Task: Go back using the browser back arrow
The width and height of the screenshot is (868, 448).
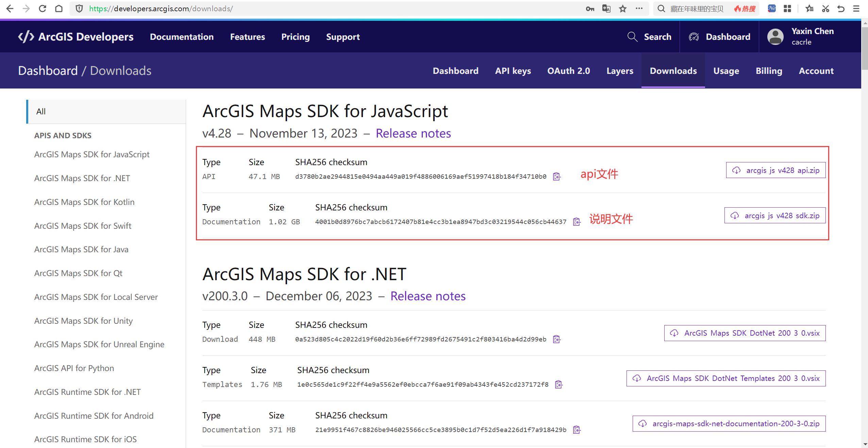Action: coord(10,9)
